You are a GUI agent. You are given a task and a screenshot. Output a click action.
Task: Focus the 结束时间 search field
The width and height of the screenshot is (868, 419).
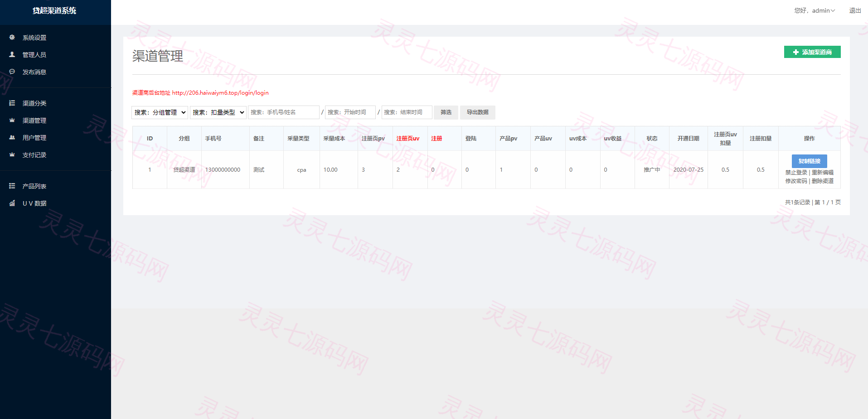click(x=407, y=112)
